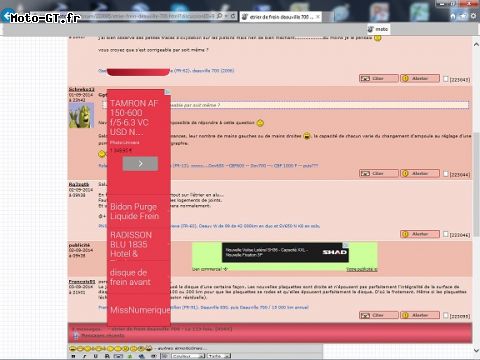Open the Ra2ouph user profile link
The width and height of the screenshot is (480, 360).
(79, 184)
